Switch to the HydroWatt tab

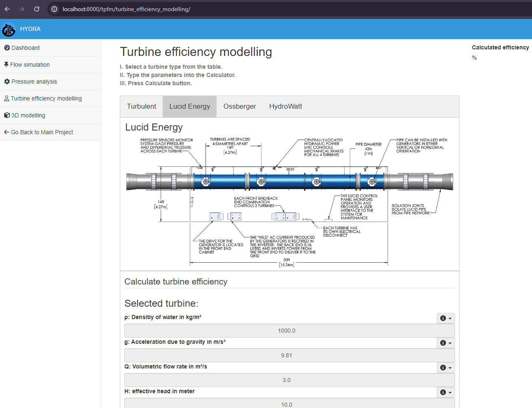point(286,107)
